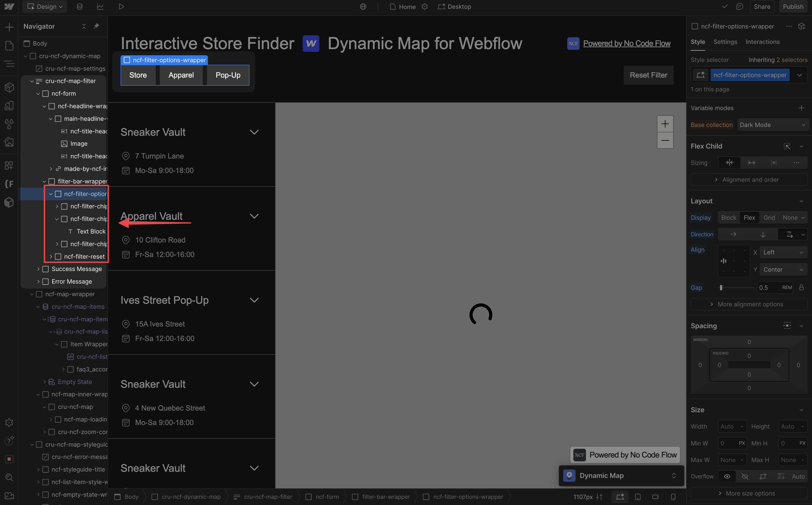
Task: Select Body in the breadcrumb bar
Action: click(126, 497)
